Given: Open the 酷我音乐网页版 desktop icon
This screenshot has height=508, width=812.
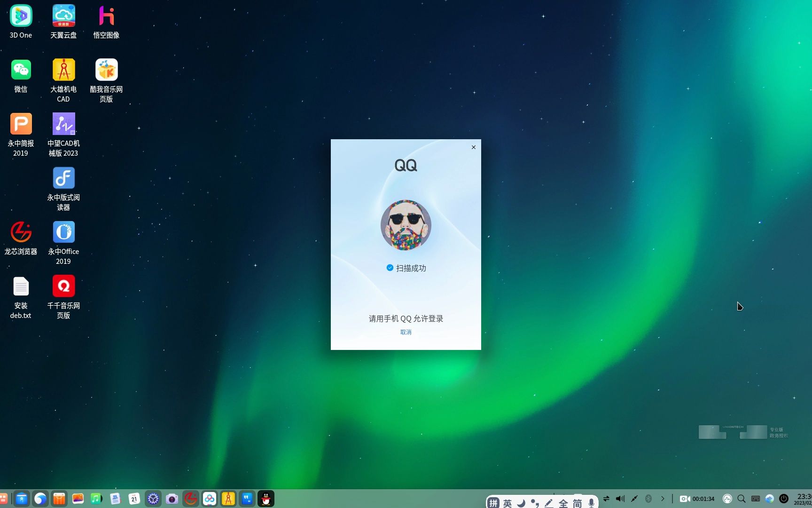Looking at the screenshot, I should pyautogui.click(x=106, y=80).
